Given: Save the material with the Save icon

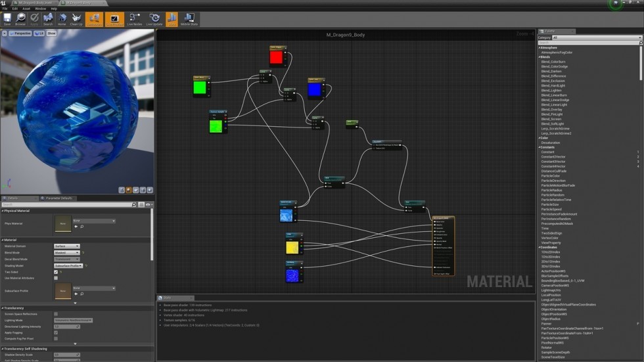Looking at the screenshot, I should pyautogui.click(x=7, y=19).
